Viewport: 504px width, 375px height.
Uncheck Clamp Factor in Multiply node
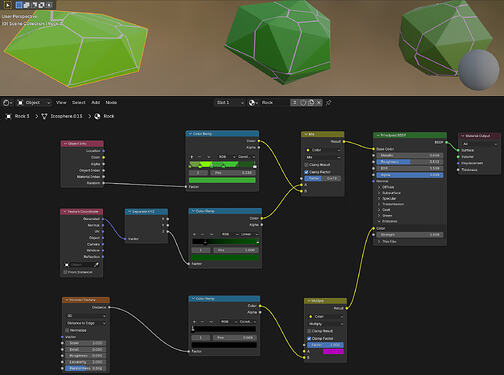(309, 339)
